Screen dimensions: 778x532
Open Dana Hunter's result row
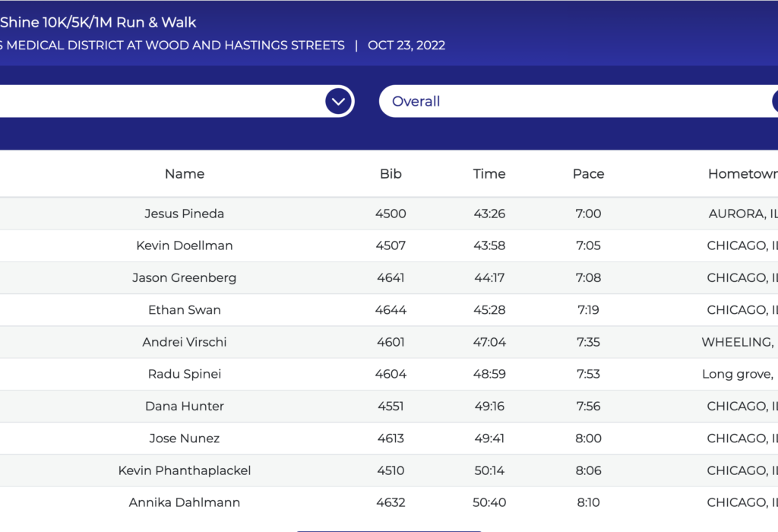[185, 406]
